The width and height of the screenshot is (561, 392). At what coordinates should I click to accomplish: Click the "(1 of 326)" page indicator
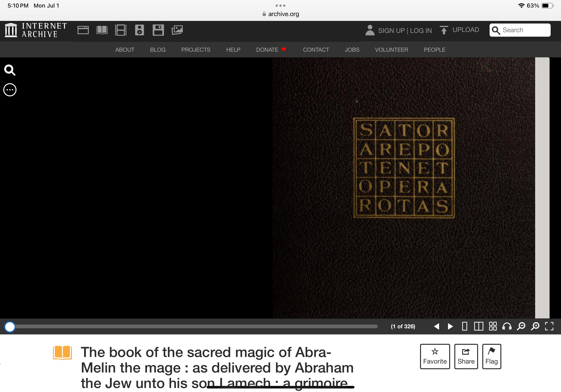403,326
